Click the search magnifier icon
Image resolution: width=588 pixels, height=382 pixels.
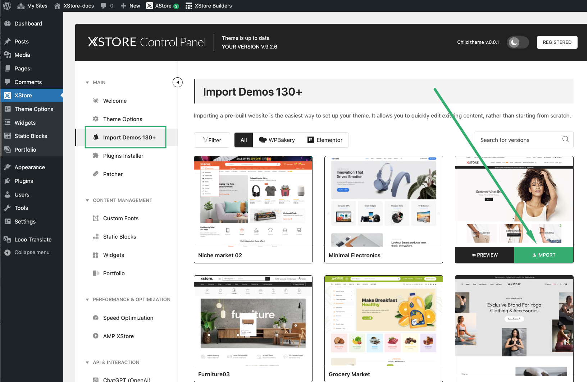566,139
